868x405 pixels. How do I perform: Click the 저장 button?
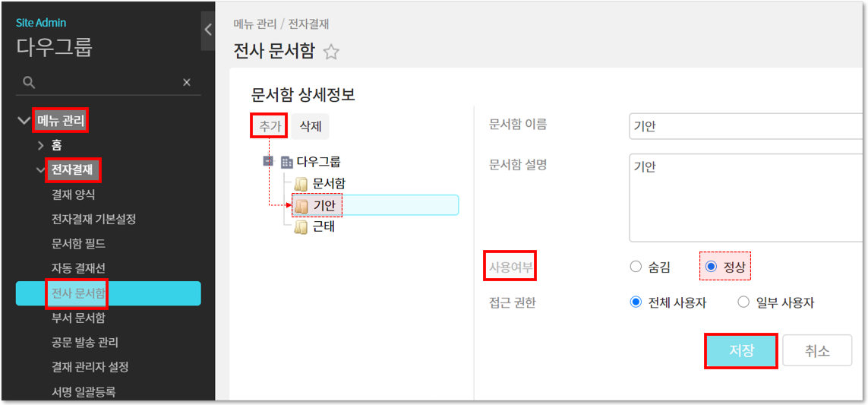(x=741, y=351)
